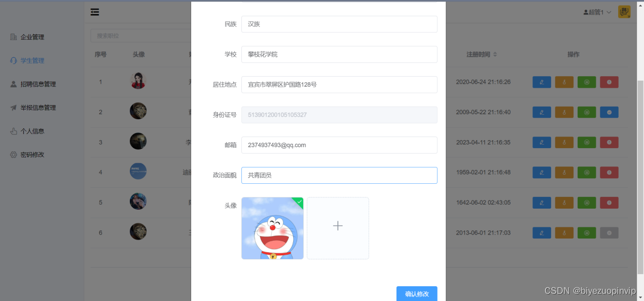
Task: Click the timestamp 1642-06-02 02:43:05
Action: [483, 203]
